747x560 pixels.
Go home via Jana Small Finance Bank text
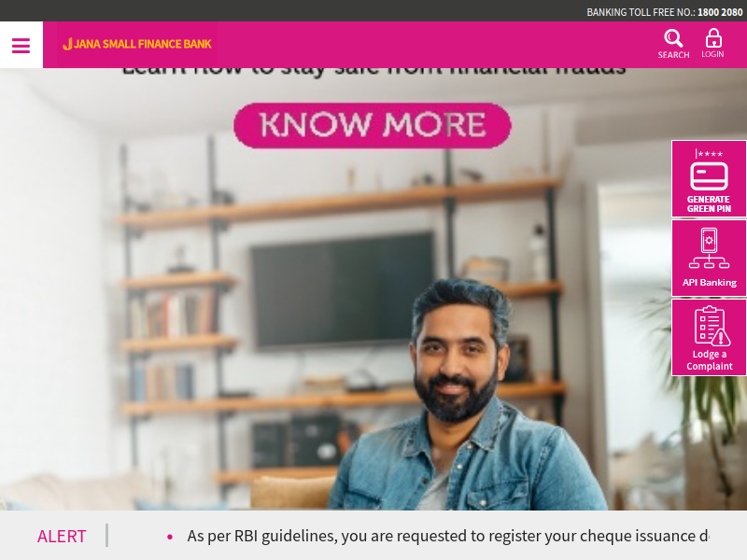[143, 44]
